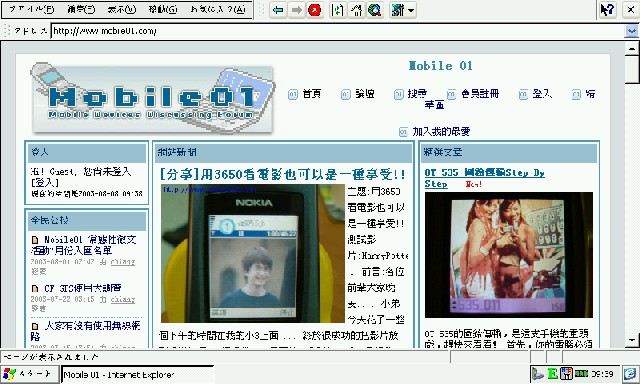This screenshot has width=640, height=384.
Task: Click the desktop icon at the taskbar's right end
Action: pyautogui.click(x=631, y=373)
